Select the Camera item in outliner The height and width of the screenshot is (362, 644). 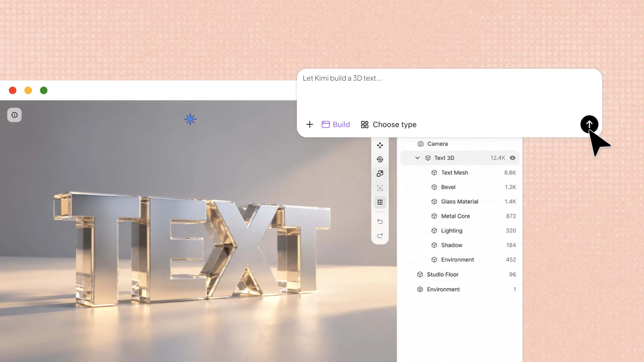tap(460, 144)
